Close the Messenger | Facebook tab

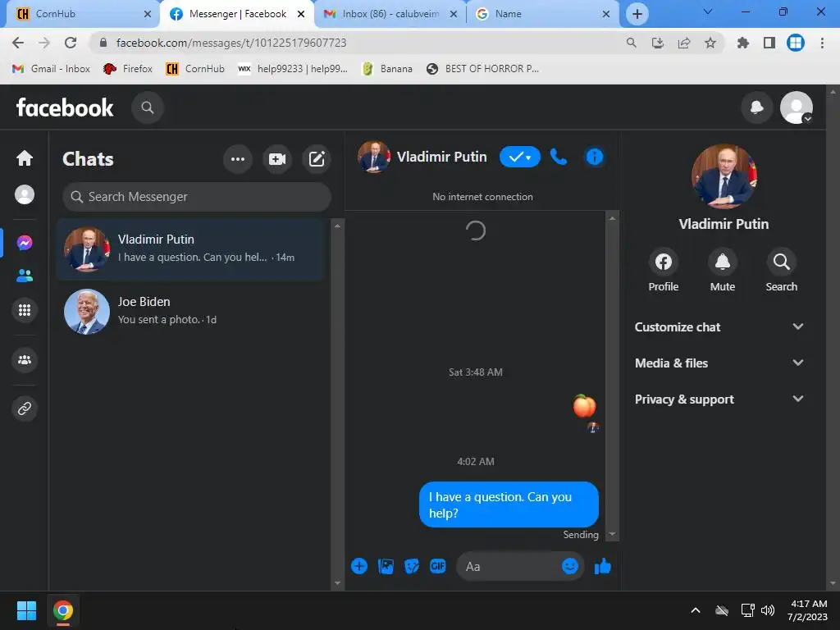point(302,14)
